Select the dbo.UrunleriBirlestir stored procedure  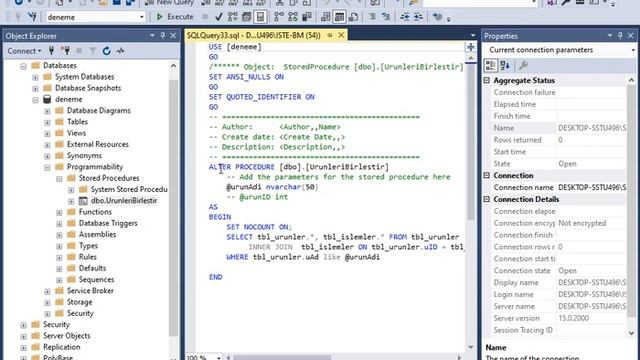point(124,201)
